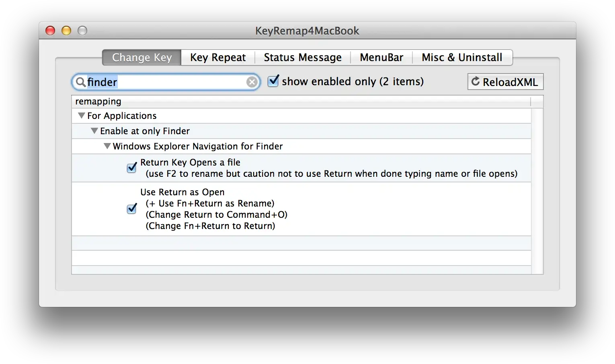
Task: Switch to the Change Key tab
Action: tap(142, 57)
